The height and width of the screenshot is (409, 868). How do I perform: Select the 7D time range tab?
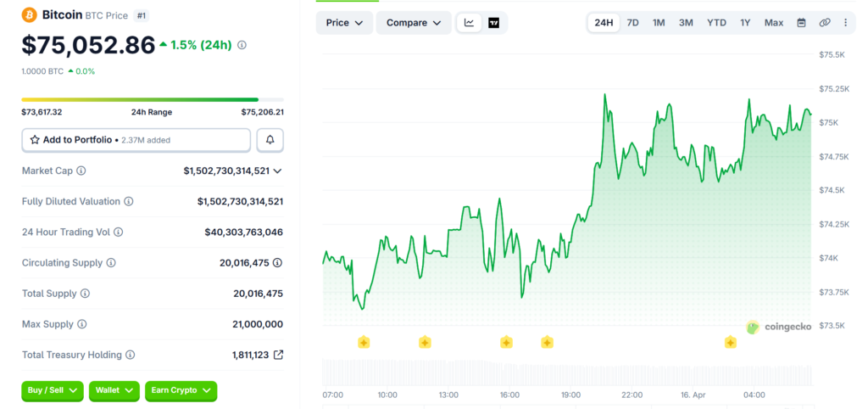tap(632, 23)
